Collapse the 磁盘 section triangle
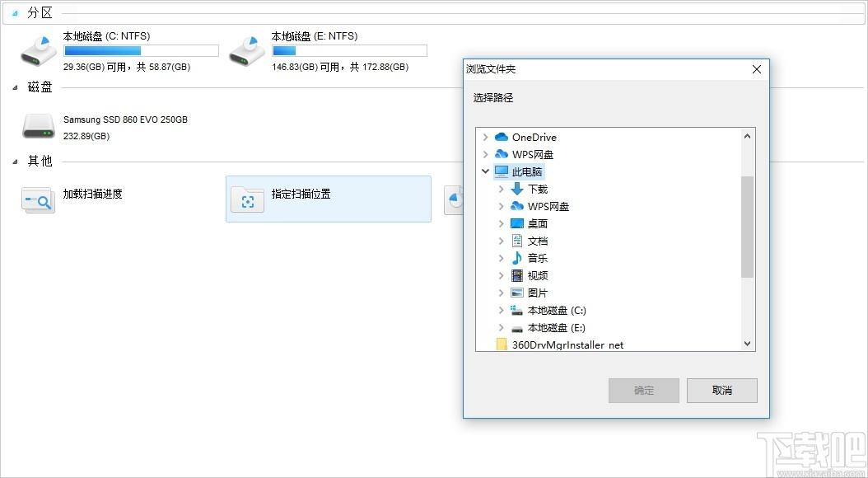 tap(15, 87)
